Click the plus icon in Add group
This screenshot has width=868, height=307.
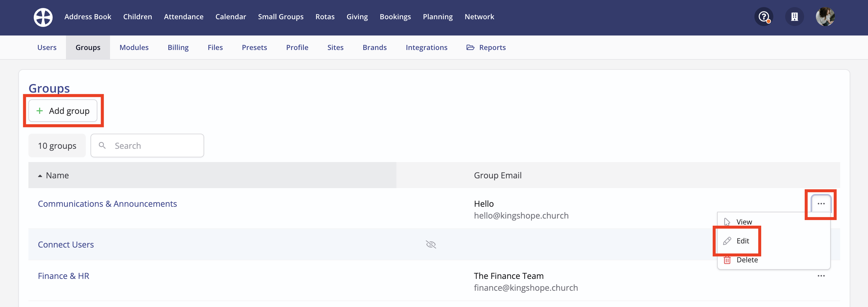click(x=40, y=111)
